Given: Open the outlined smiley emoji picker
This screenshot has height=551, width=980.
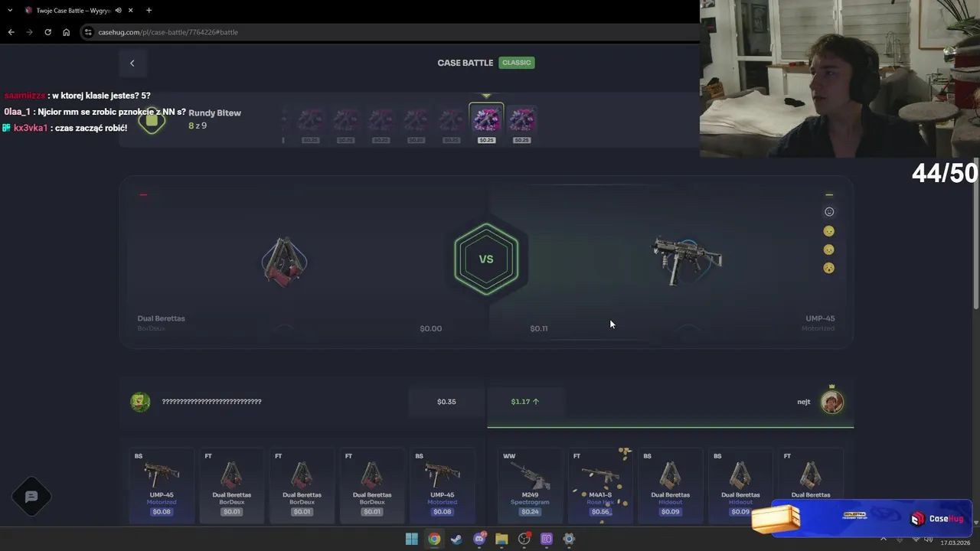Looking at the screenshot, I should (x=828, y=212).
